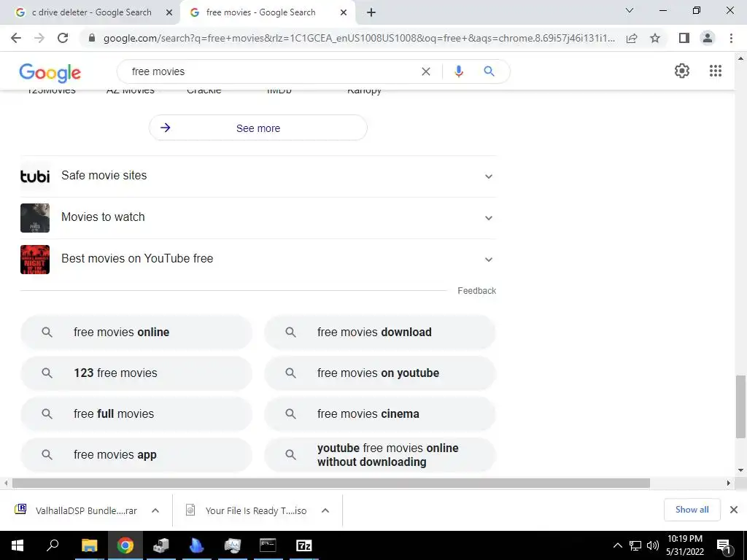Open a new browser tab
747x560 pixels.
(371, 13)
